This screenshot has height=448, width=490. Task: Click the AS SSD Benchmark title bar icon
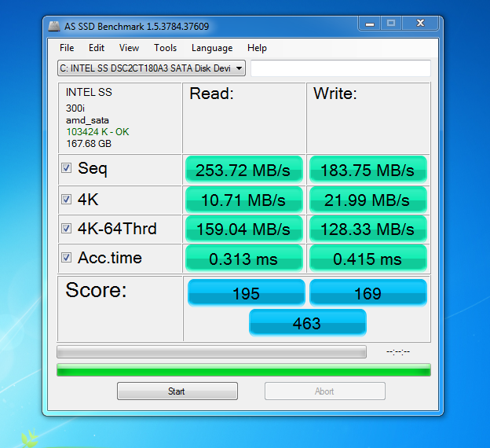pyautogui.click(x=54, y=26)
